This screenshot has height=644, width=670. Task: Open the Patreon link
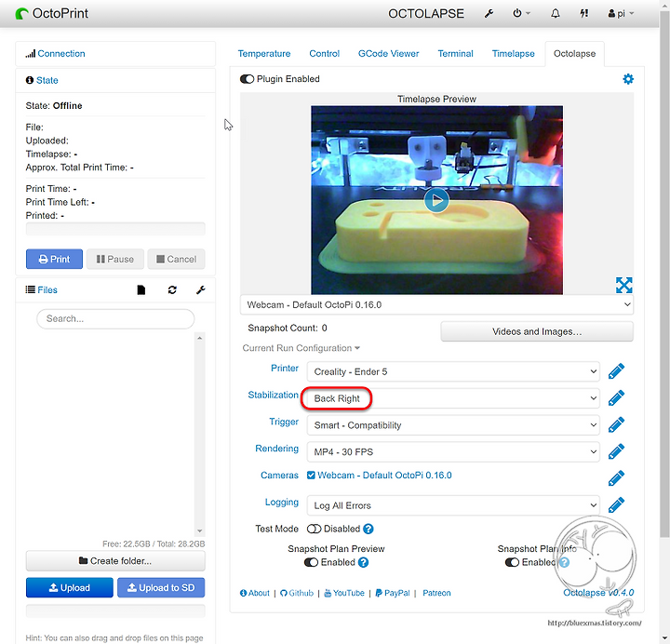tap(436, 593)
